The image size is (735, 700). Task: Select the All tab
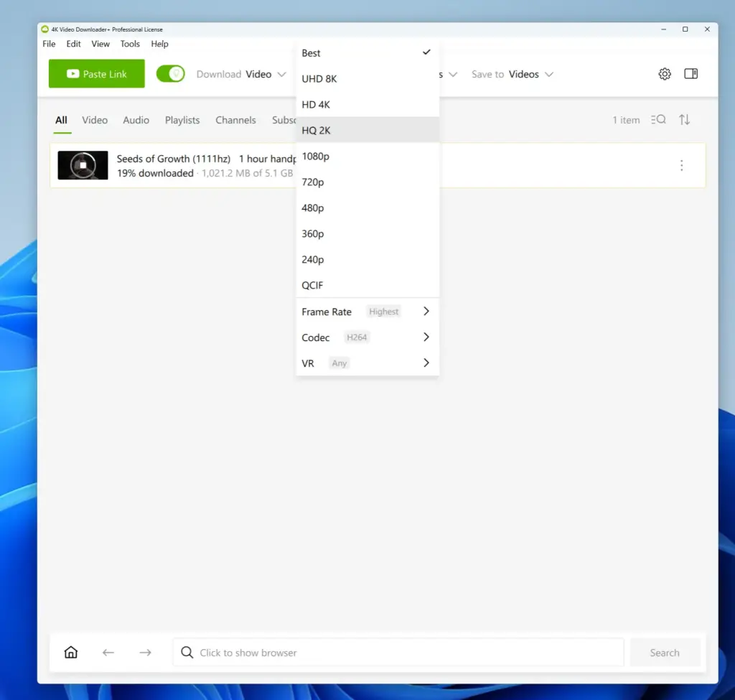coord(62,120)
